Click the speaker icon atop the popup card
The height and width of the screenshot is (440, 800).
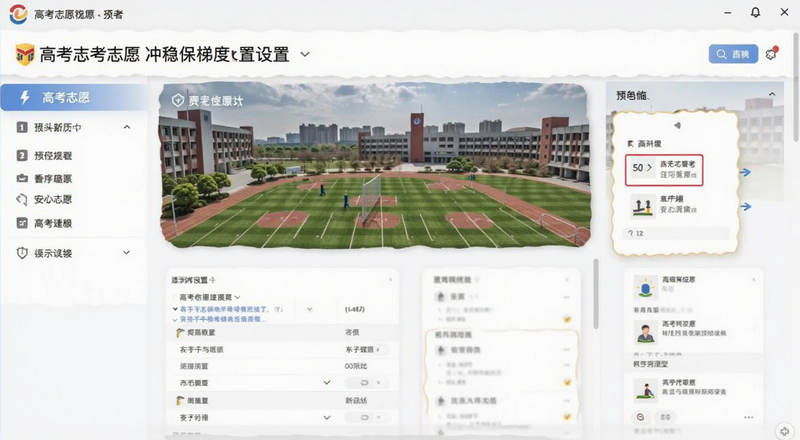coord(677,126)
